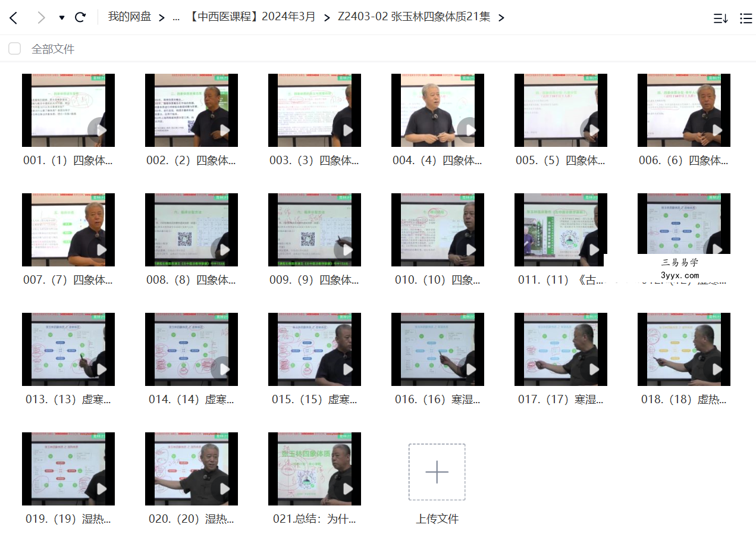This screenshot has width=756, height=537.
Task: Open video thumbnail 002
Action: [191, 110]
